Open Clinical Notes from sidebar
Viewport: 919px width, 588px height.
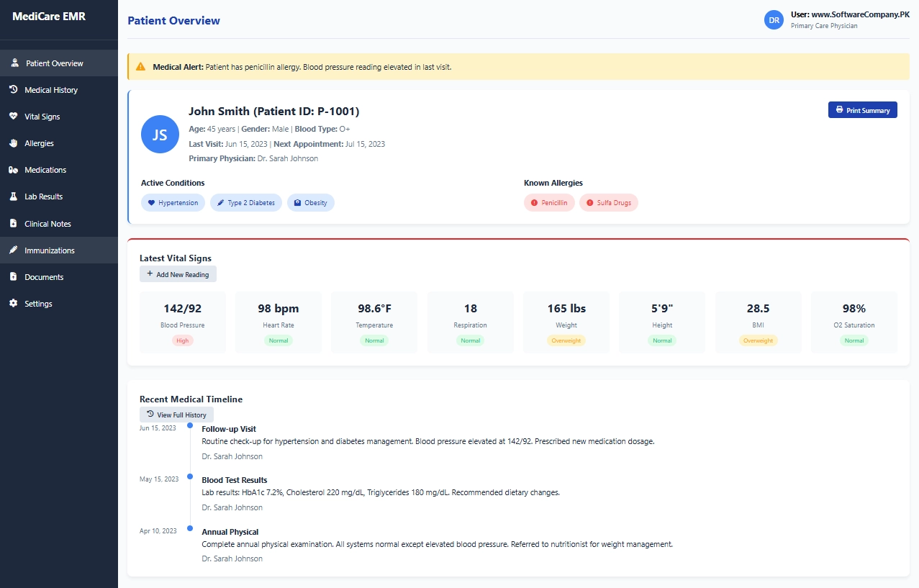(x=47, y=224)
